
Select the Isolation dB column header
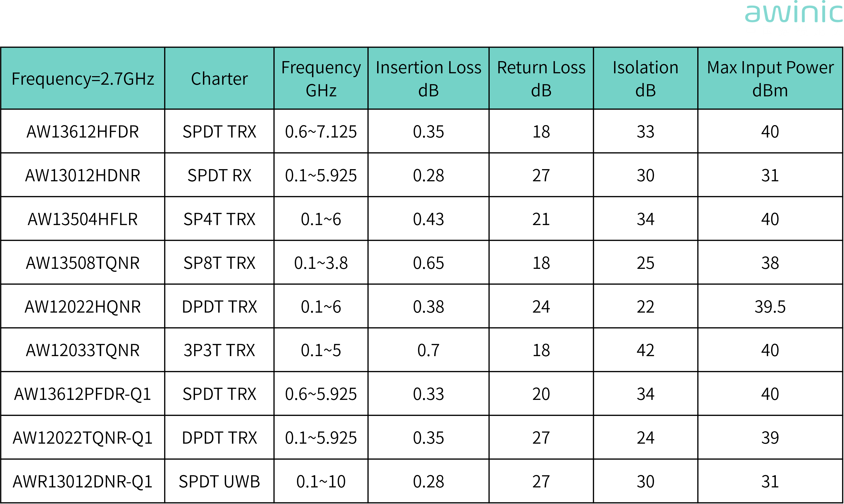coord(645,79)
